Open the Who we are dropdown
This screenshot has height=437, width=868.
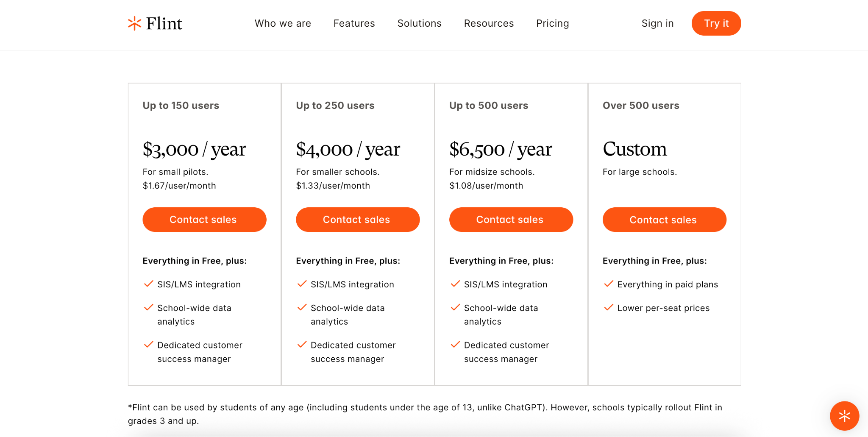tap(283, 23)
